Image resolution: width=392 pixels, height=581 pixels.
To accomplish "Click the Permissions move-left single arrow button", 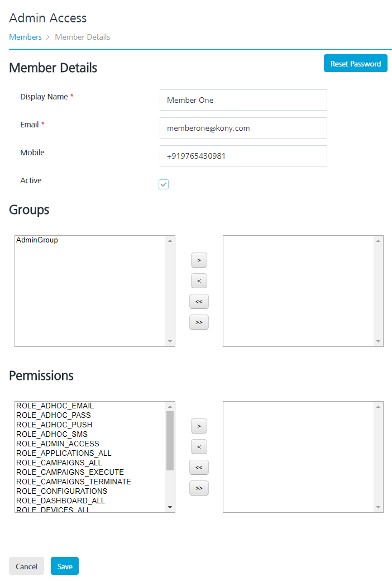I will (199, 446).
